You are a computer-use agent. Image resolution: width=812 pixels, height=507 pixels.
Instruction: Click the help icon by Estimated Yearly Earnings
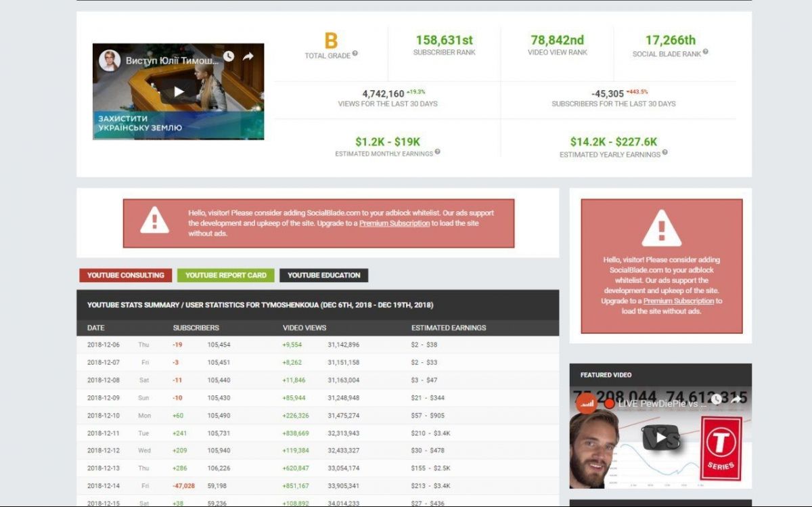(664, 152)
